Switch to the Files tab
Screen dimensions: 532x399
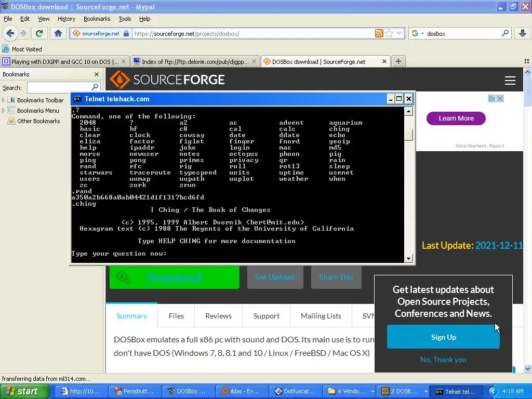coord(176,316)
